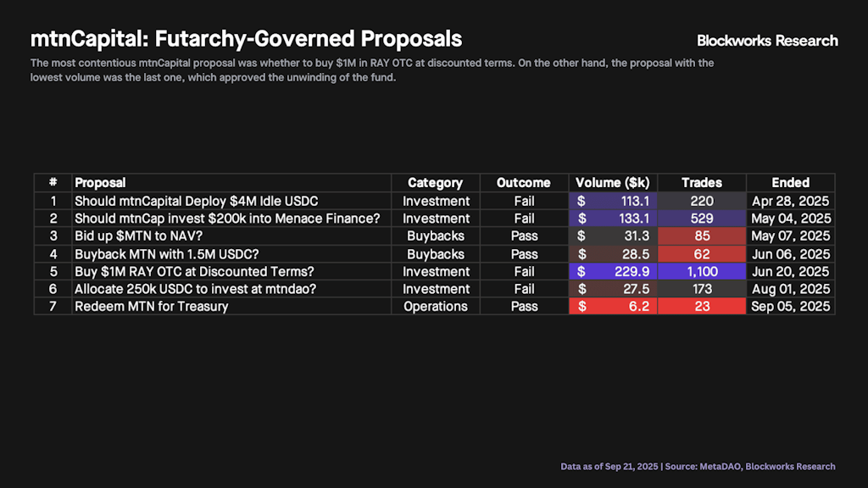Select the 529 trades cell
This screenshot has width=868, height=488.
tap(701, 219)
